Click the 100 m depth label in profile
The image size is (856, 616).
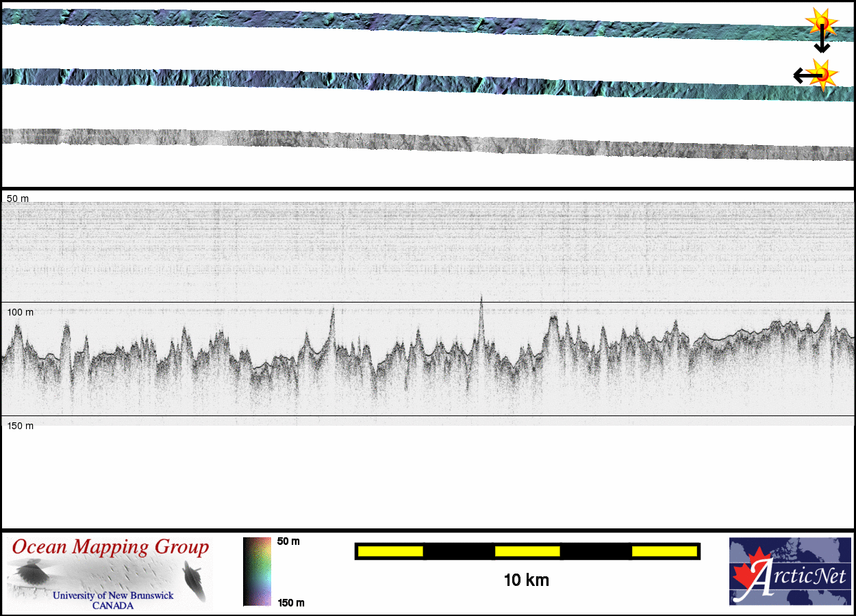[x=20, y=312]
